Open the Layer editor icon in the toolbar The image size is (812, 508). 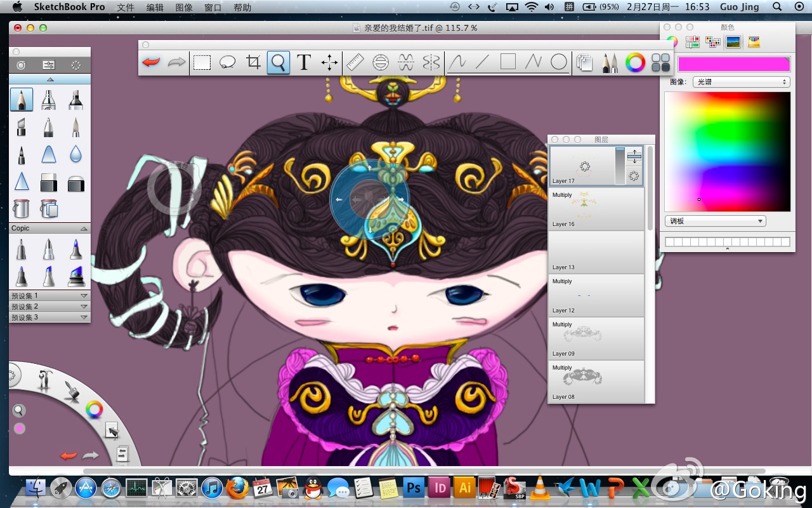pos(584,62)
